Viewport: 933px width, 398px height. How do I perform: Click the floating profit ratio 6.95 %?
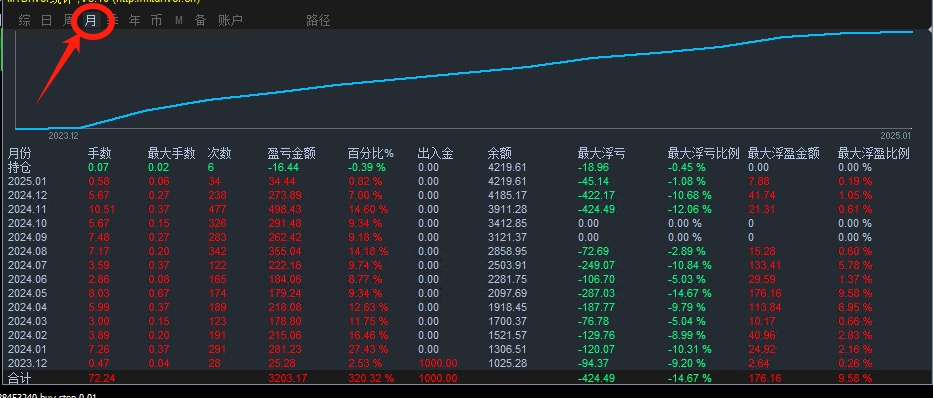(x=854, y=307)
